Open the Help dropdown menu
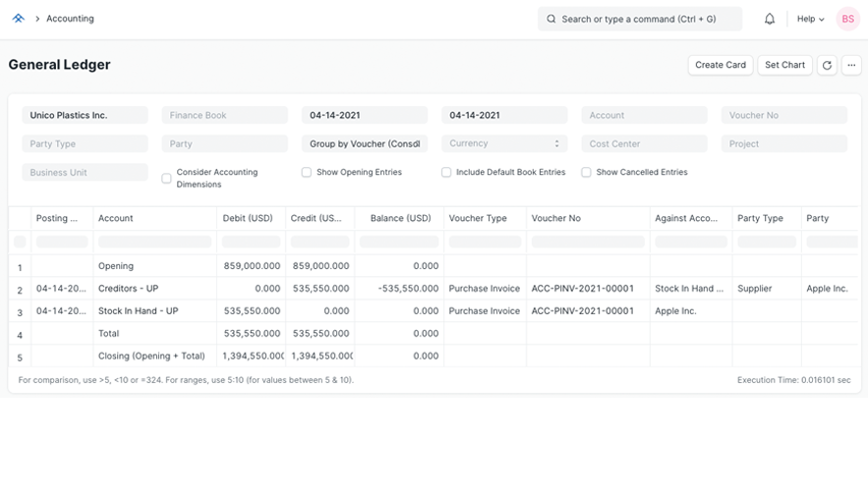The height and width of the screenshot is (494, 868). [810, 19]
